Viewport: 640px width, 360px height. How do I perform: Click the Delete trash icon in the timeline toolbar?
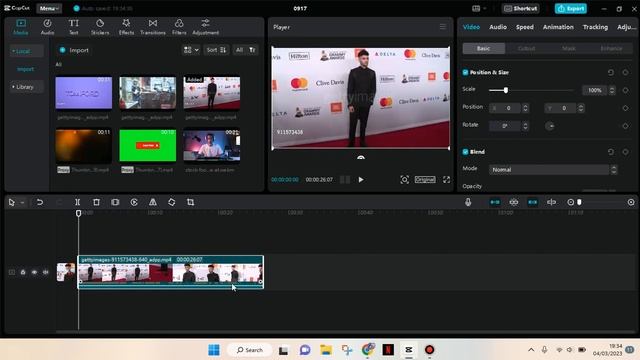tap(96, 202)
